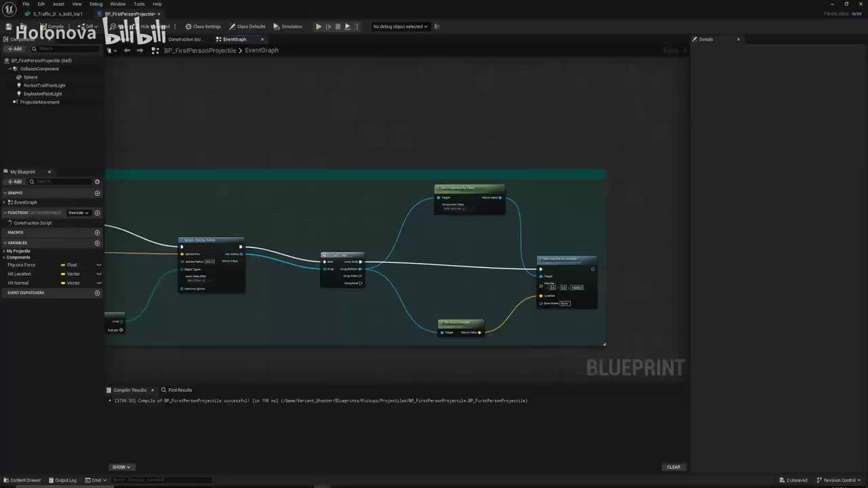Switch to the Construction Script graph tab
The height and width of the screenshot is (488, 868).
pos(185,39)
